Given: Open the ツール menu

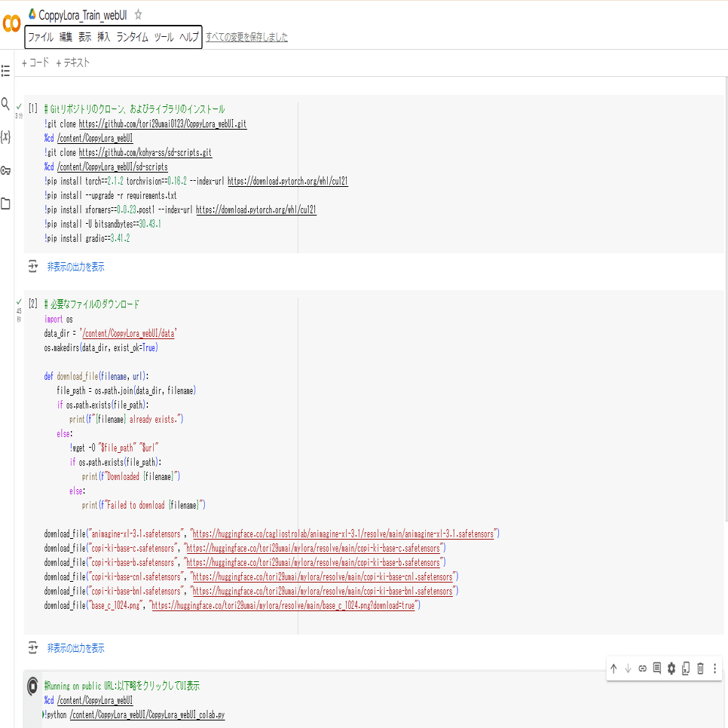Looking at the screenshot, I should pos(164,37).
